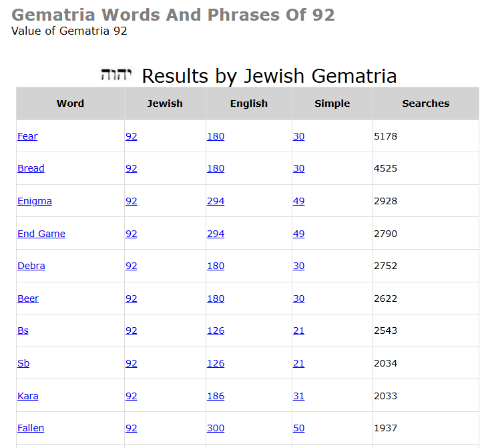The height and width of the screenshot is (448, 488).
Task: Open the End Game phrase link
Action: pos(41,234)
